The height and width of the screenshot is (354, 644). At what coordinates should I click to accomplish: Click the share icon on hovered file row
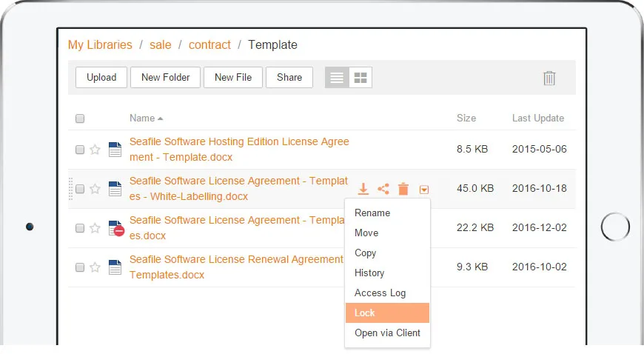[x=383, y=189]
